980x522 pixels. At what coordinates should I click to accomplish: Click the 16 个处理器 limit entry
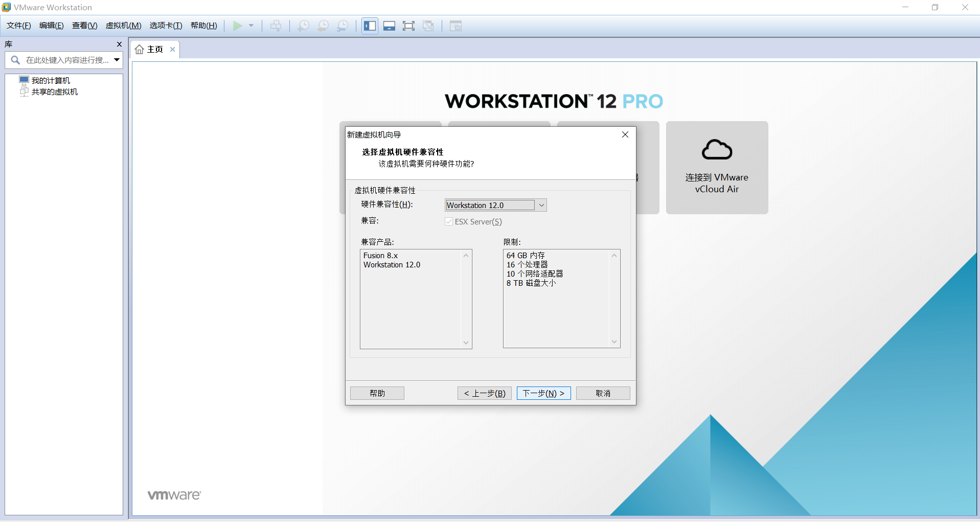(527, 265)
